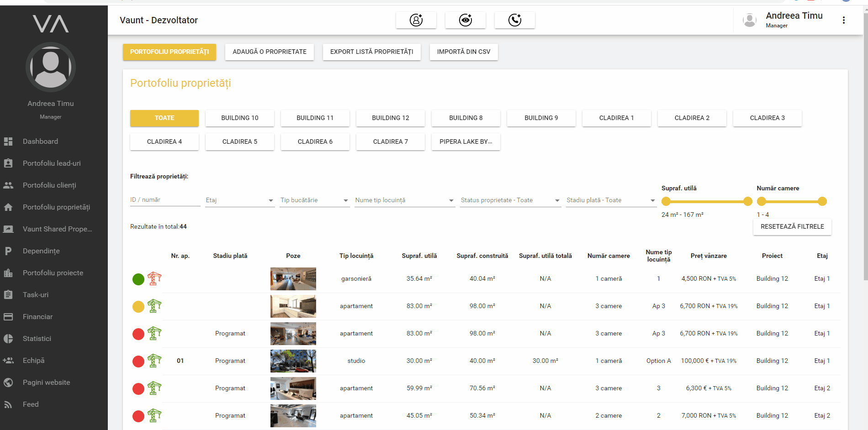The image size is (868, 430).
Task: Open Pagini website in the sidebar
Action: click(46, 383)
